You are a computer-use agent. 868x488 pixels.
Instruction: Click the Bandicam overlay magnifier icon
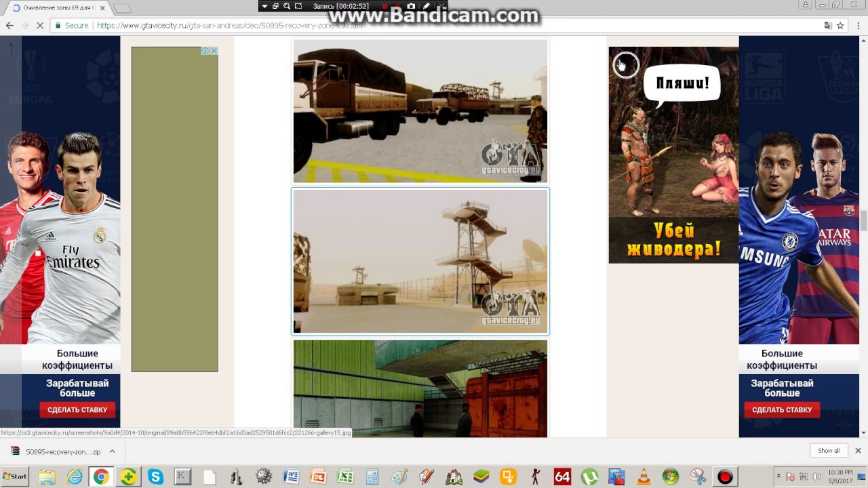pyautogui.click(x=287, y=6)
